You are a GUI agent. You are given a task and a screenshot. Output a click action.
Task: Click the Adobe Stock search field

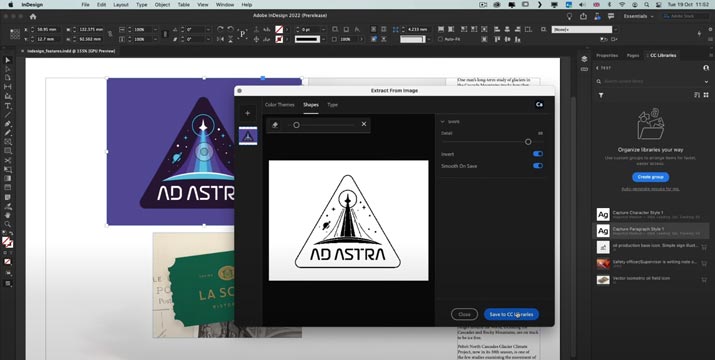click(x=686, y=16)
